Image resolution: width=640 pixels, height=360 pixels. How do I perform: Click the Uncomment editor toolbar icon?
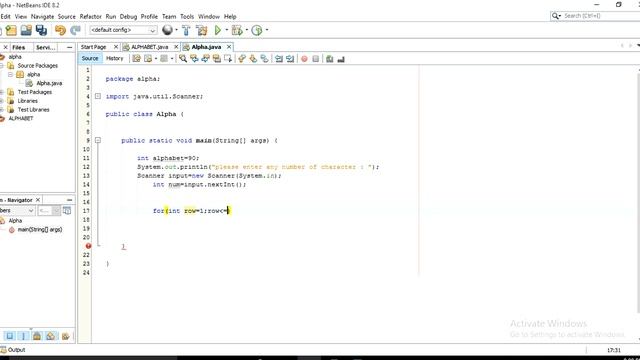[341, 59]
